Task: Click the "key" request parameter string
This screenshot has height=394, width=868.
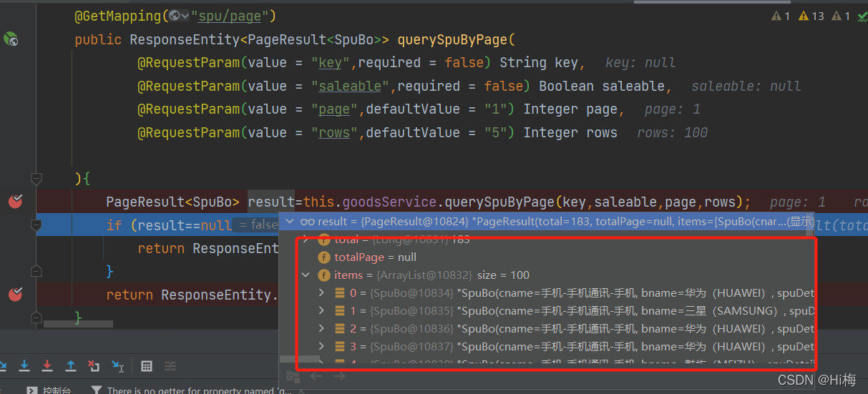Action: click(330, 63)
